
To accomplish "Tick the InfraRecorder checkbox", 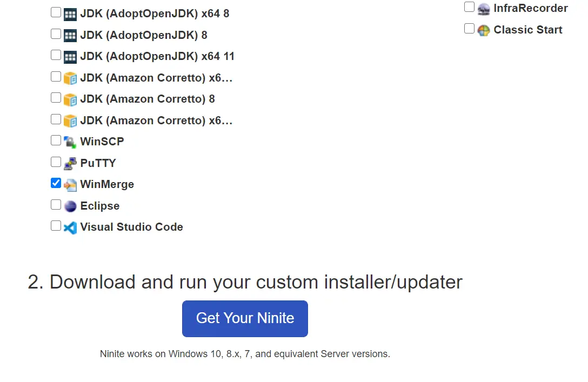I will pyautogui.click(x=470, y=7).
